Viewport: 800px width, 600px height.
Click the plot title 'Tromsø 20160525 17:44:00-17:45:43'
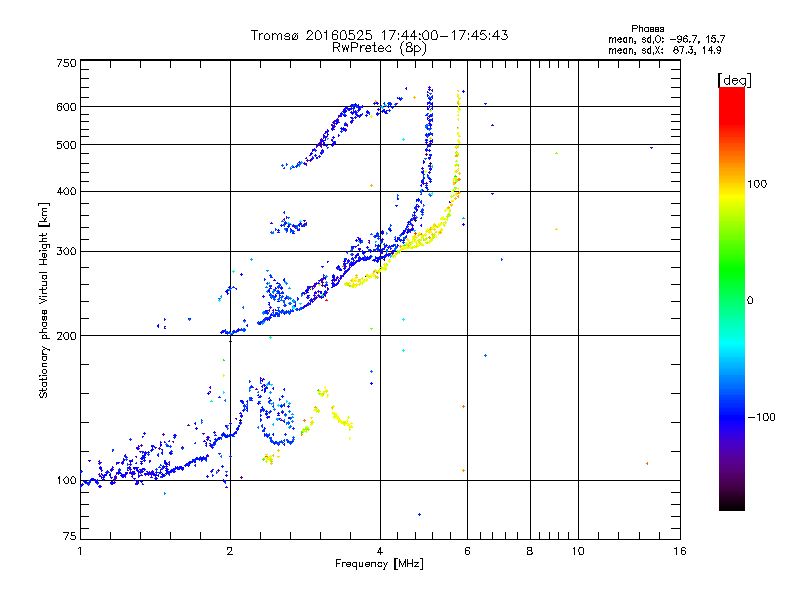click(x=379, y=35)
